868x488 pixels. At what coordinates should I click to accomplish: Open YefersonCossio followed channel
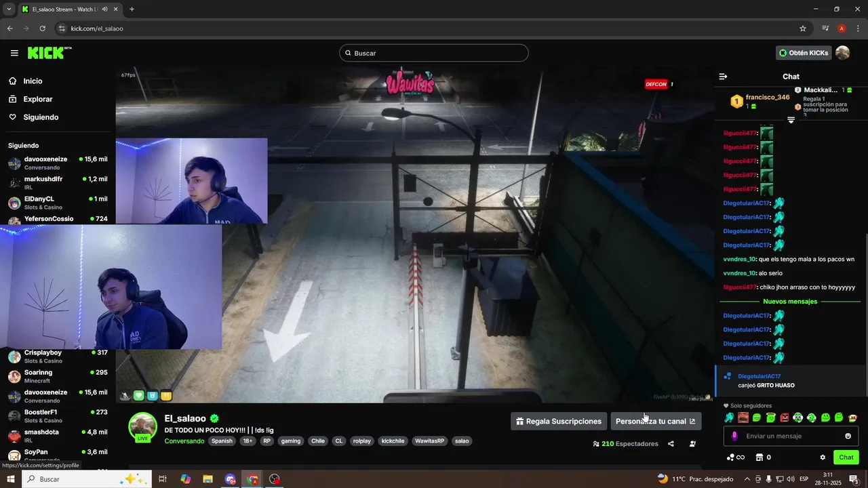[58, 218]
